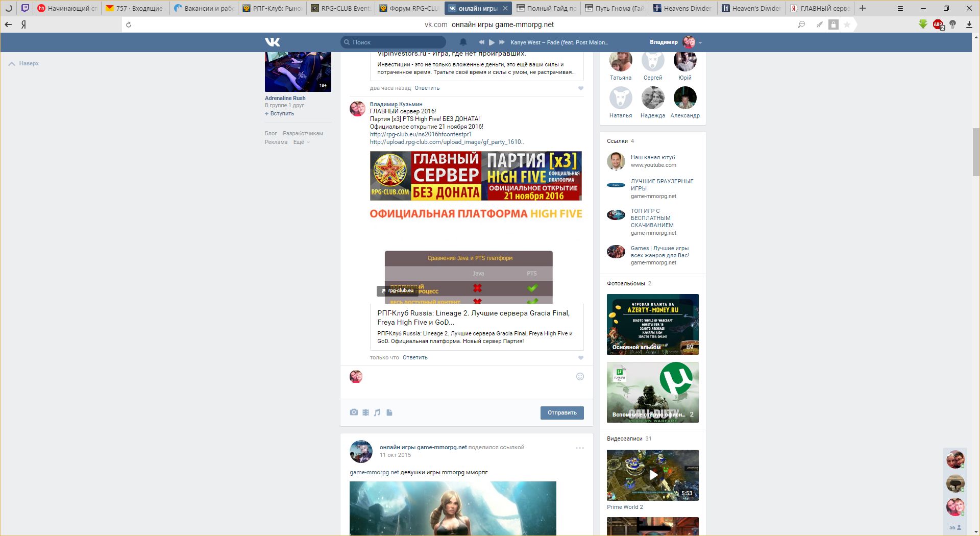The width and height of the screenshot is (980, 536).
Task: Click the page vertical scrollbar thumb
Action: click(x=976, y=152)
